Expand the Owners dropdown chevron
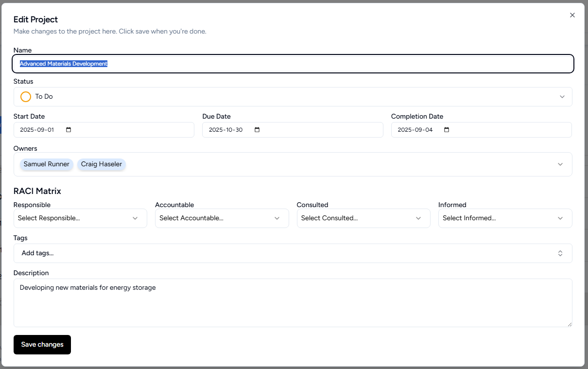Screen dimensions: 588x369 [560, 164]
